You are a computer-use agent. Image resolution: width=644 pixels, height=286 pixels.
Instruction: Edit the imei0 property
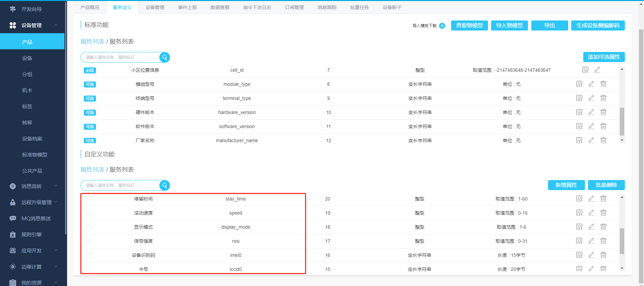pos(591,255)
